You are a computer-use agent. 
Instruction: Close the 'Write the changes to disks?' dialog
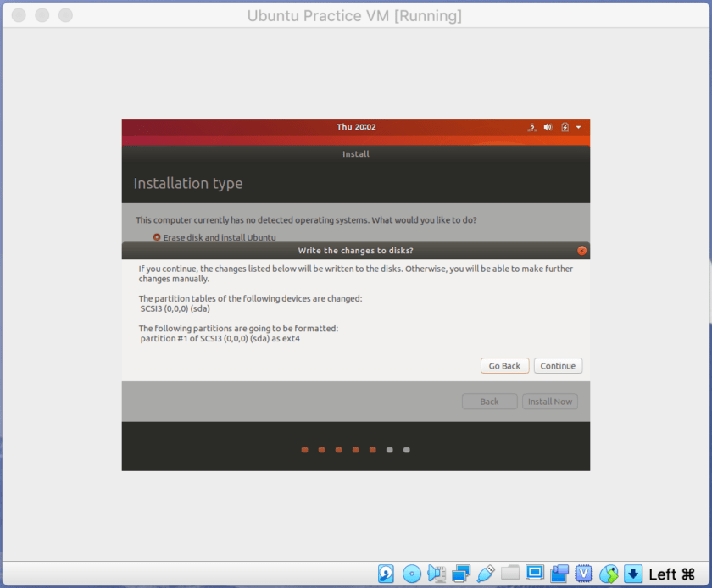point(581,251)
